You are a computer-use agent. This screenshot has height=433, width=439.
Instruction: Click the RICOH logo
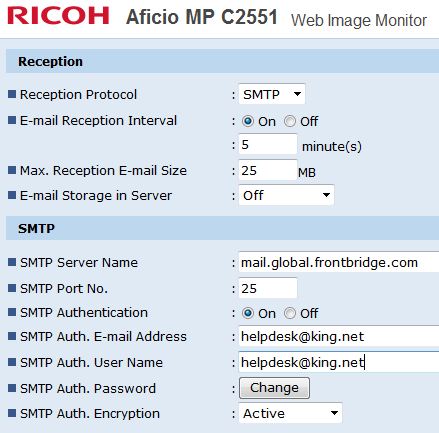click(58, 16)
